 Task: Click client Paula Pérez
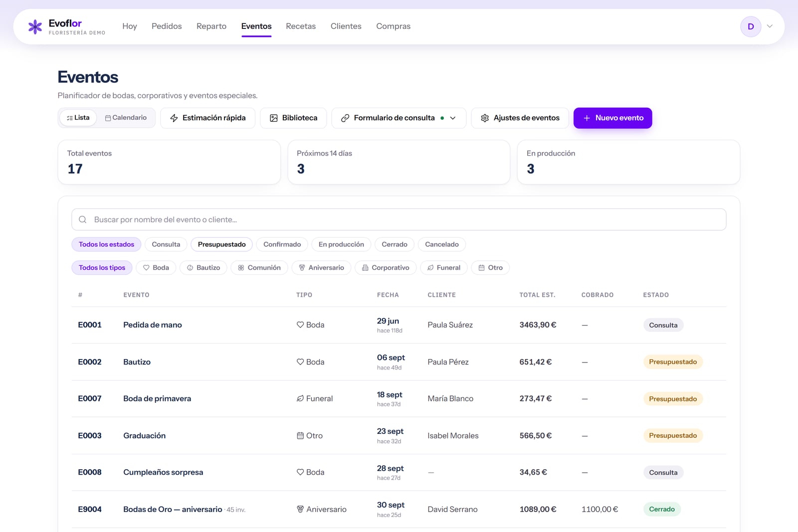pos(448,362)
